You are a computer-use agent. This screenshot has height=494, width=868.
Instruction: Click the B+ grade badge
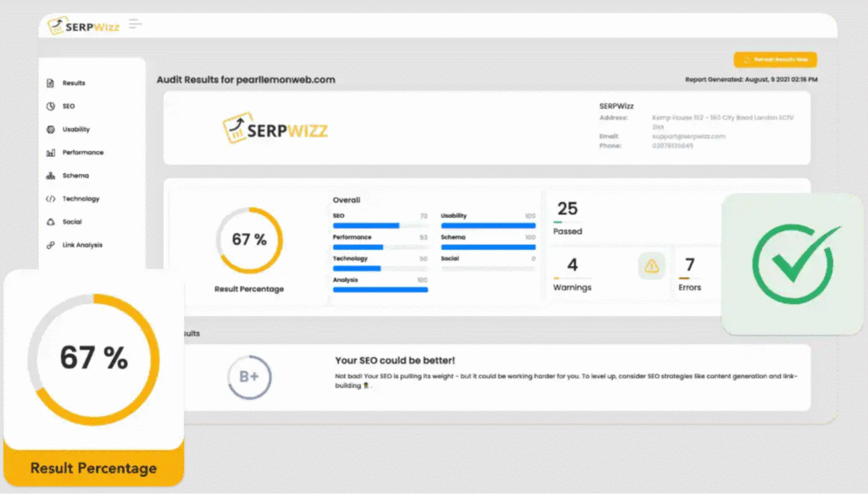pos(249,378)
